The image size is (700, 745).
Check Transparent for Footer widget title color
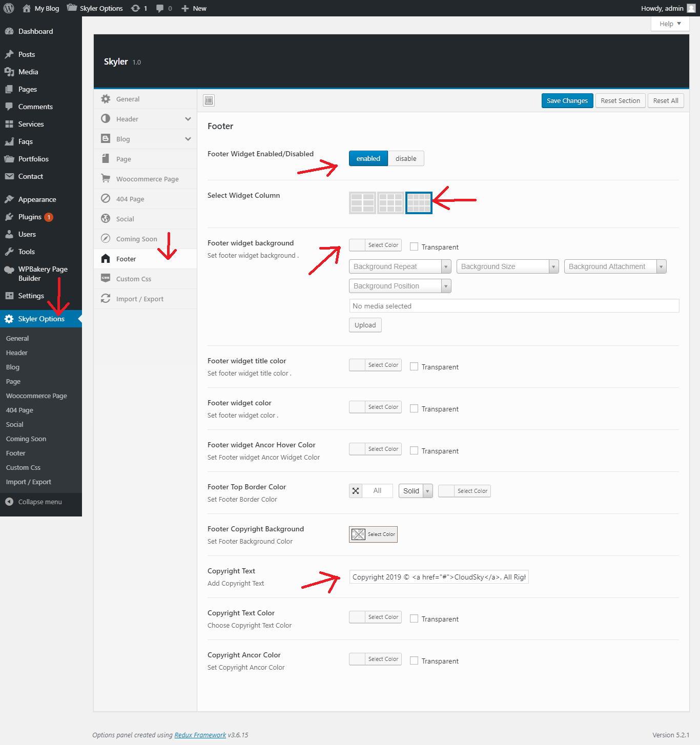[414, 366]
